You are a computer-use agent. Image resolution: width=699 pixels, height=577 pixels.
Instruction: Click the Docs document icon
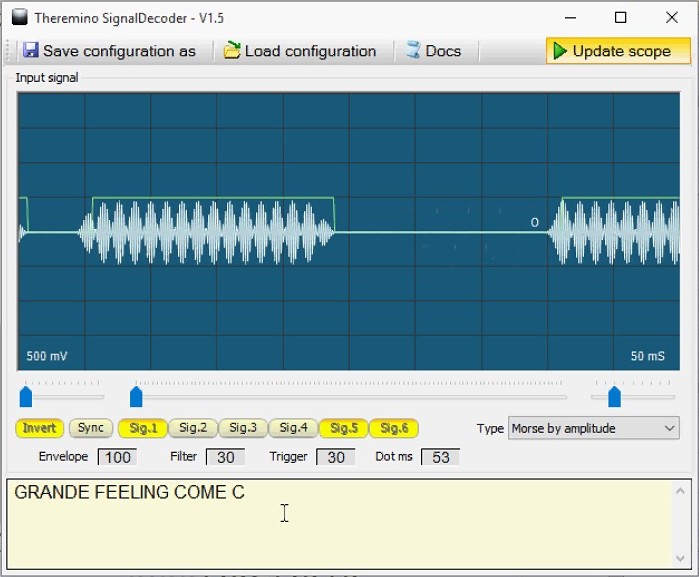413,51
